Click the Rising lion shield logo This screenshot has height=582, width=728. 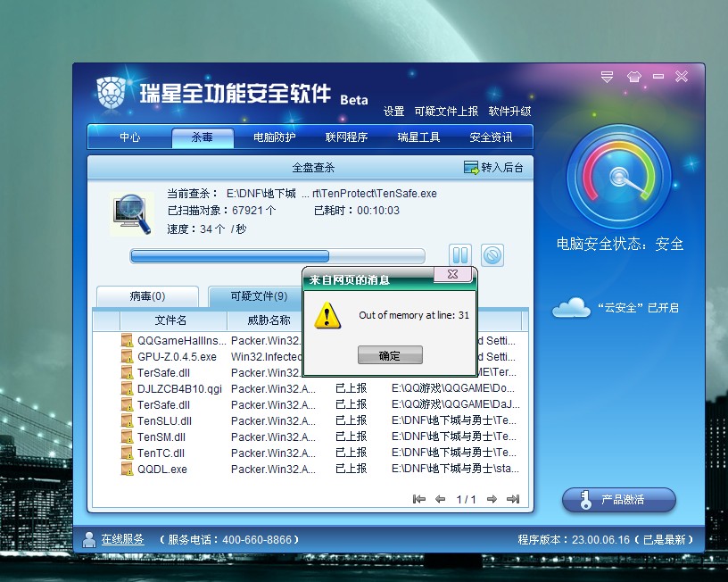(111, 93)
